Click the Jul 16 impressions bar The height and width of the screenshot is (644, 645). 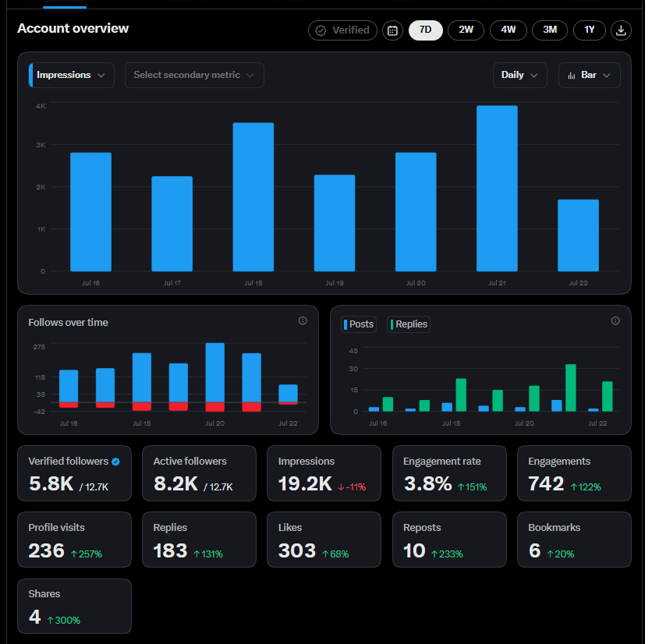coord(91,212)
